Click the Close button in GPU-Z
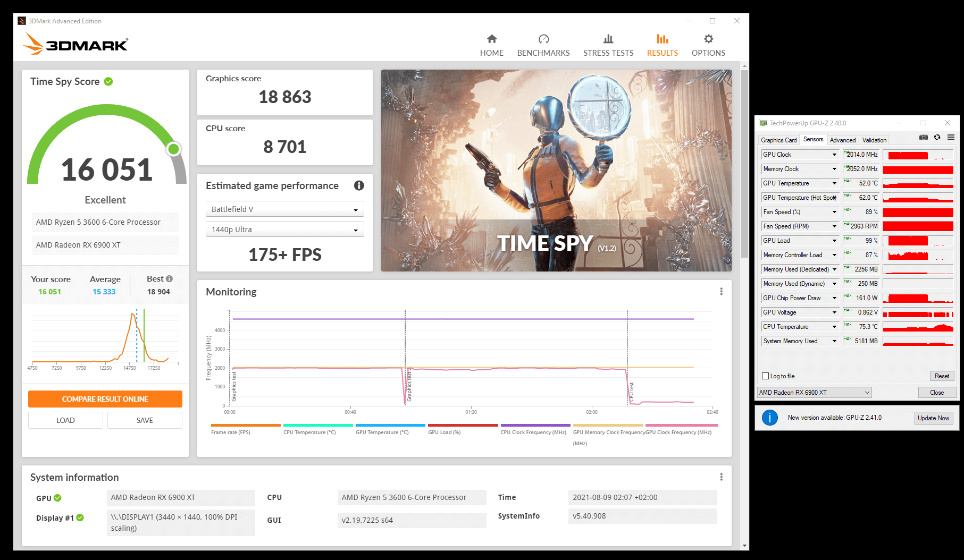Screen dimensions: 964x560 (937, 393)
